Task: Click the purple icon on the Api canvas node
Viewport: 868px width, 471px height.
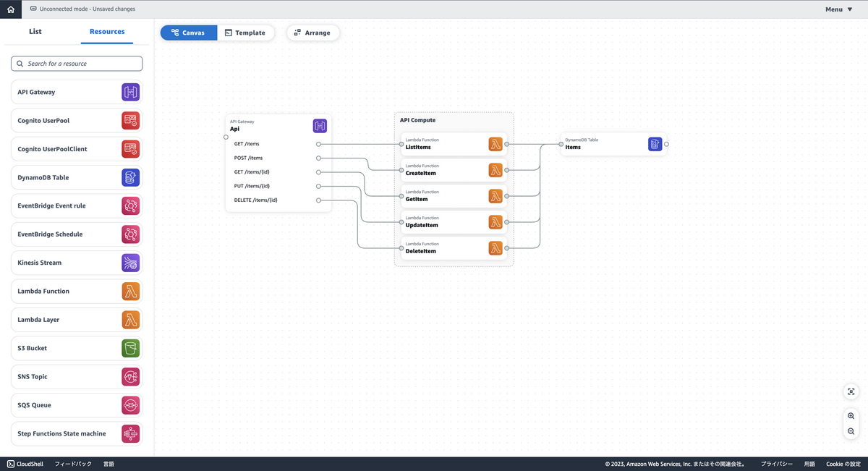Action: pyautogui.click(x=320, y=126)
